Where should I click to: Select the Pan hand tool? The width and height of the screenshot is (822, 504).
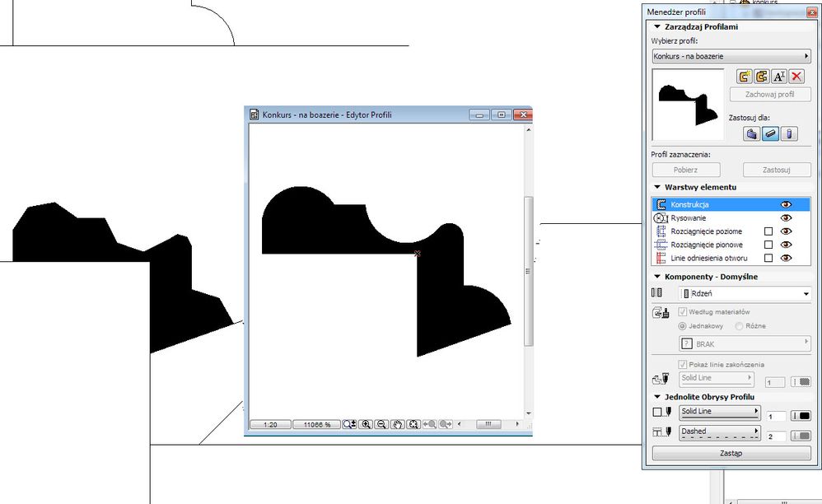point(398,424)
